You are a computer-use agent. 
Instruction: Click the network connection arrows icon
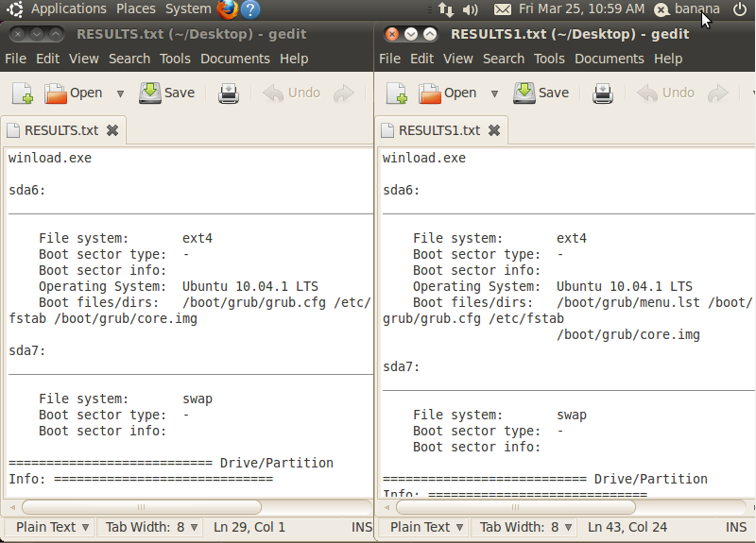(446, 9)
